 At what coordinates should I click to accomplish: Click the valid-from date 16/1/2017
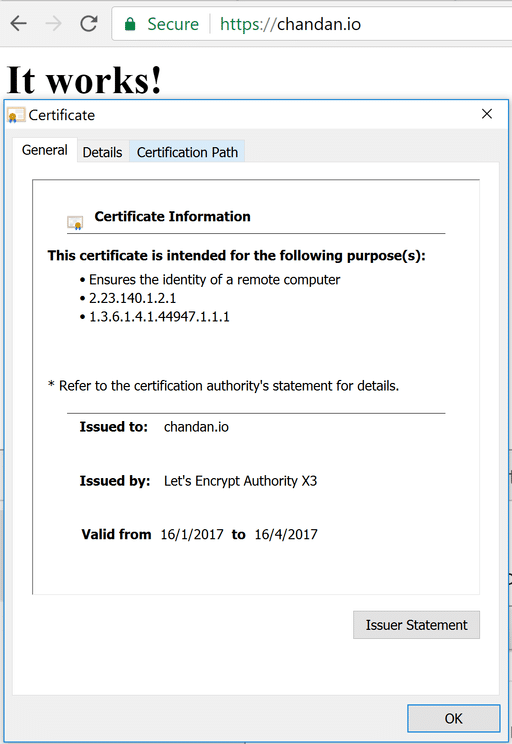click(x=192, y=535)
